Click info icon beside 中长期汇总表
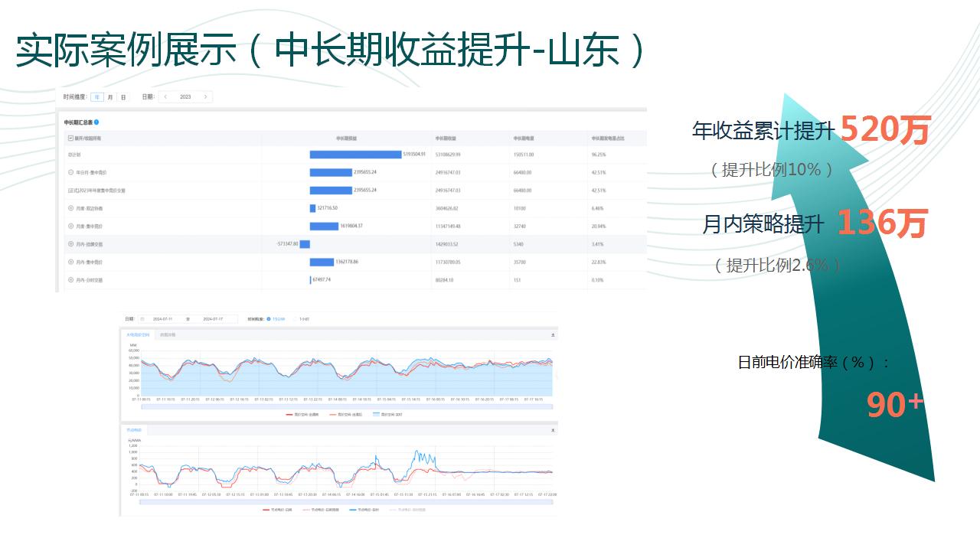Screen dimensions: 980x551 click(96, 122)
